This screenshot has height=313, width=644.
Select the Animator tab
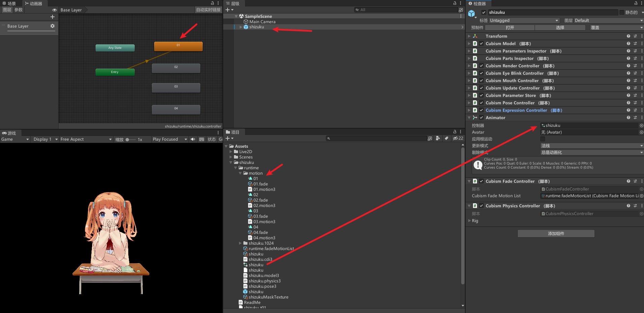(34, 3)
